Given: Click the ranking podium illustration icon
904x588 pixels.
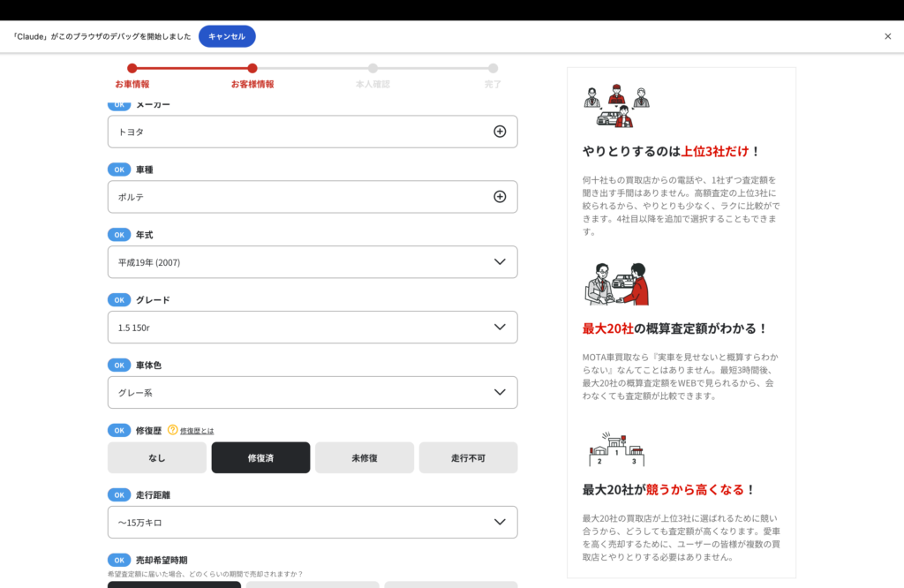Looking at the screenshot, I should (616, 449).
